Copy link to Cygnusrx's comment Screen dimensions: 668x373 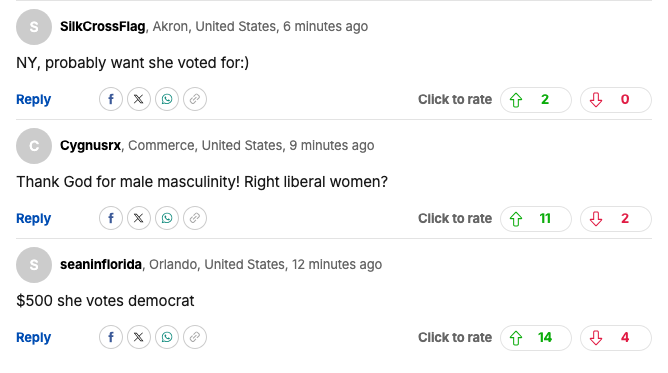click(195, 218)
